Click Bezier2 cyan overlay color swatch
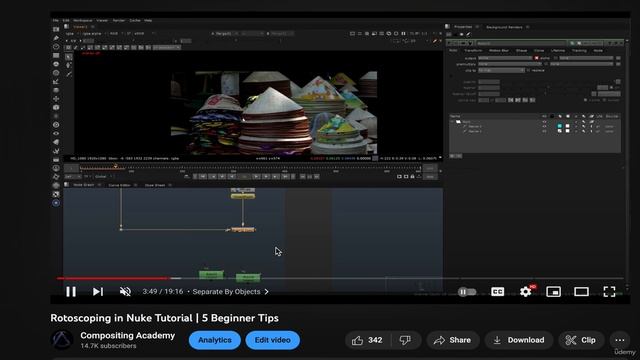This screenshot has width=640, height=360. pos(560,127)
